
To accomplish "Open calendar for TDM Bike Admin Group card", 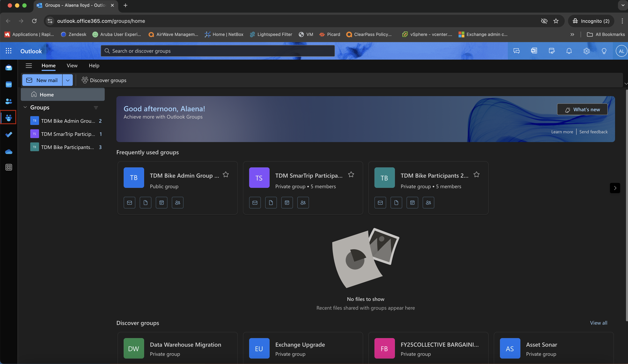I will [x=162, y=203].
